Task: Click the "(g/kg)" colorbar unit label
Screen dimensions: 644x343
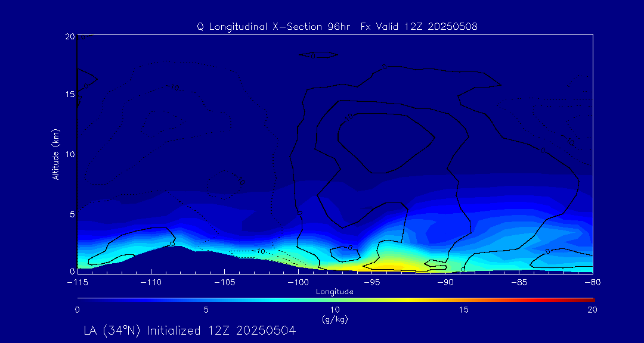Action: [x=335, y=320]
